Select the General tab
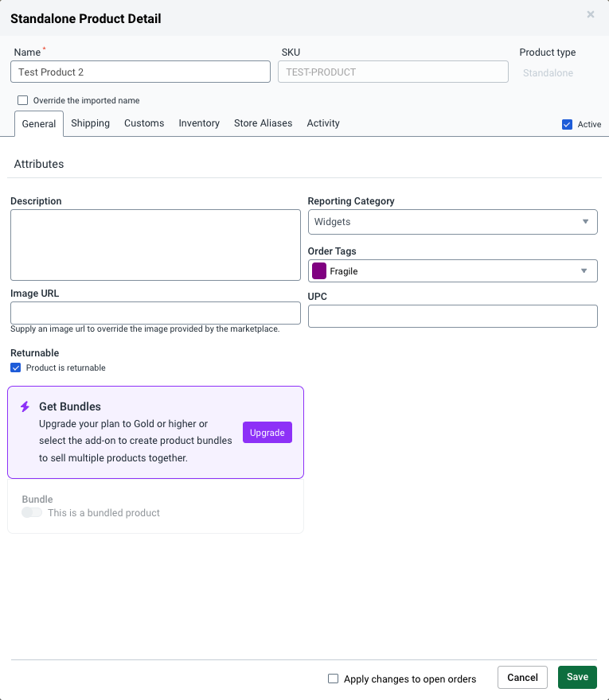 click(38, 123)
